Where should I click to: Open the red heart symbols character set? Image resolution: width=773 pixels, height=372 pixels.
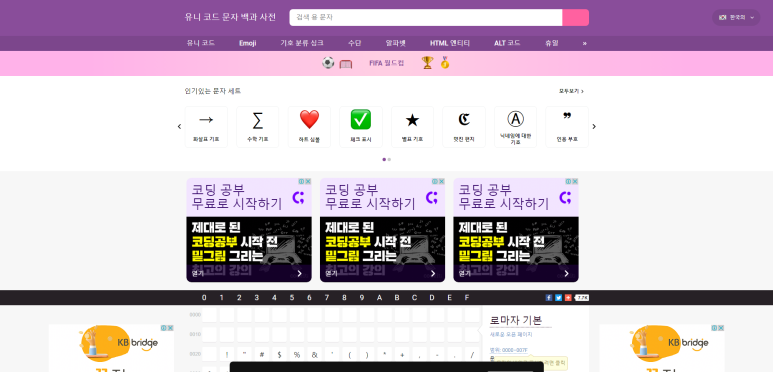coord(309,127)
